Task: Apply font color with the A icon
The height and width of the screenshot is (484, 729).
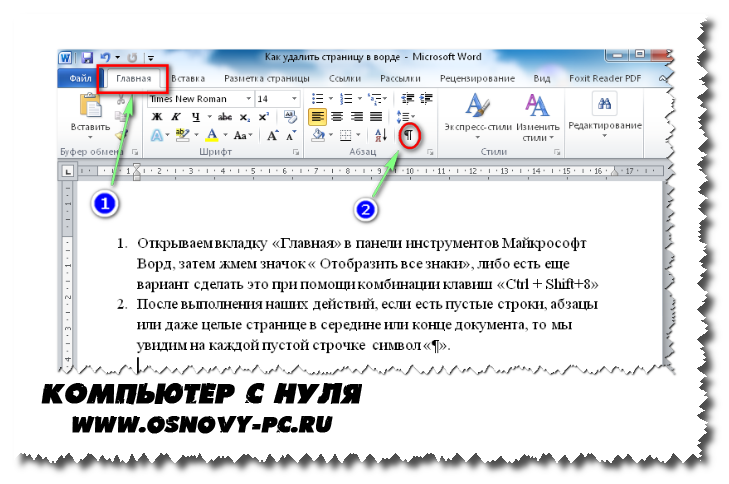Action: point(212,135)
